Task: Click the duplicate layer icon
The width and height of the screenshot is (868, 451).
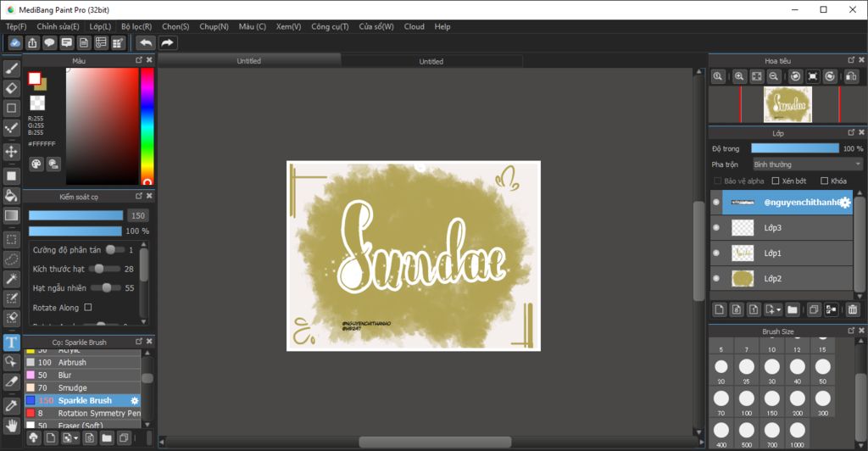Action: click(814, 310)
